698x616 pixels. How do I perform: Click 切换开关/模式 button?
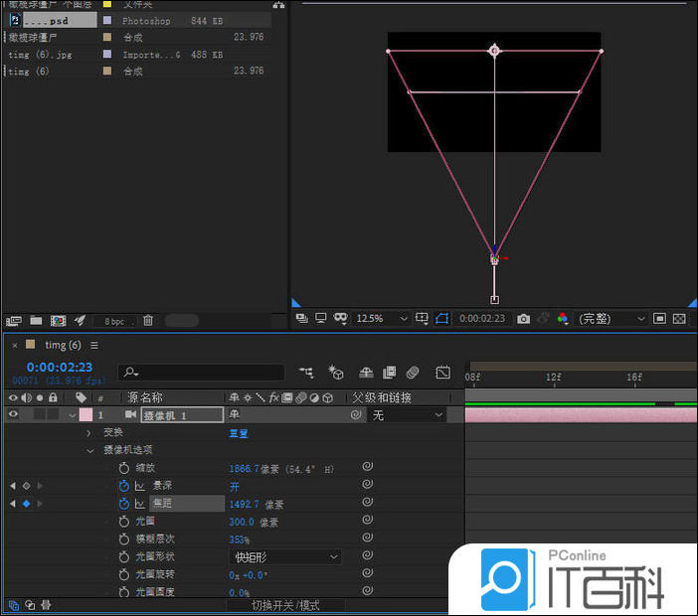click(x=285, y=605)
